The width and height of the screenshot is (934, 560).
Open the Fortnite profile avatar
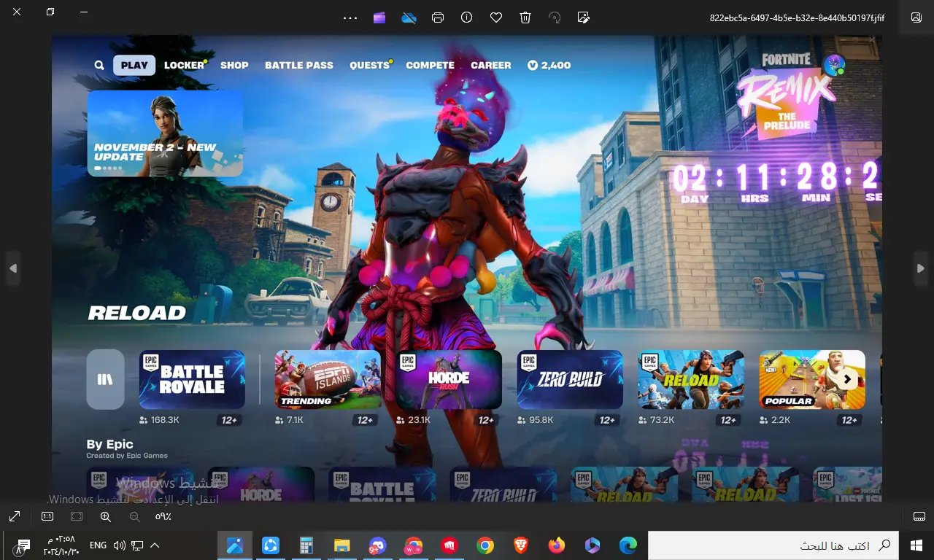click(834, 65)
